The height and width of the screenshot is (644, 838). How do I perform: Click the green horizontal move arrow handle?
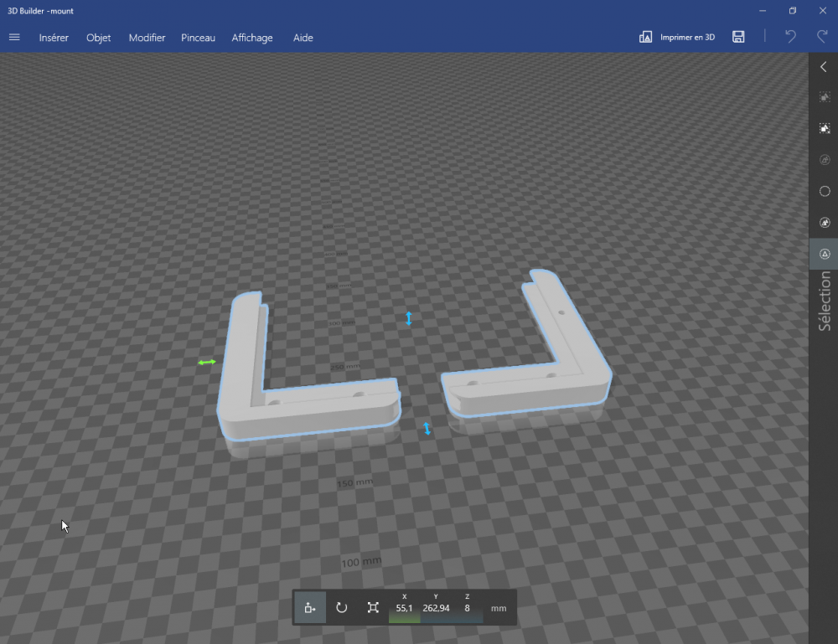pyautogui.click(x=207, y=362)
